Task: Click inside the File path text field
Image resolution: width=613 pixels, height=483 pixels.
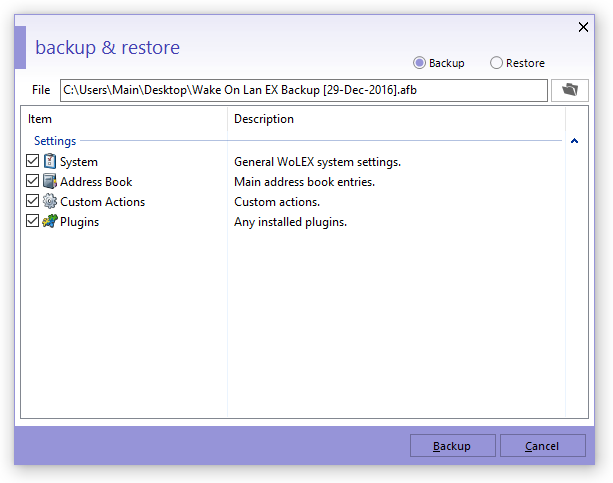Action: tap(303, 90)
